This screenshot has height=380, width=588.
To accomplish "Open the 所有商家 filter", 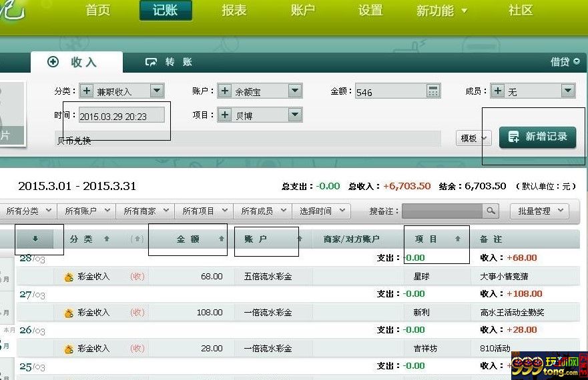I will (145, 211).
